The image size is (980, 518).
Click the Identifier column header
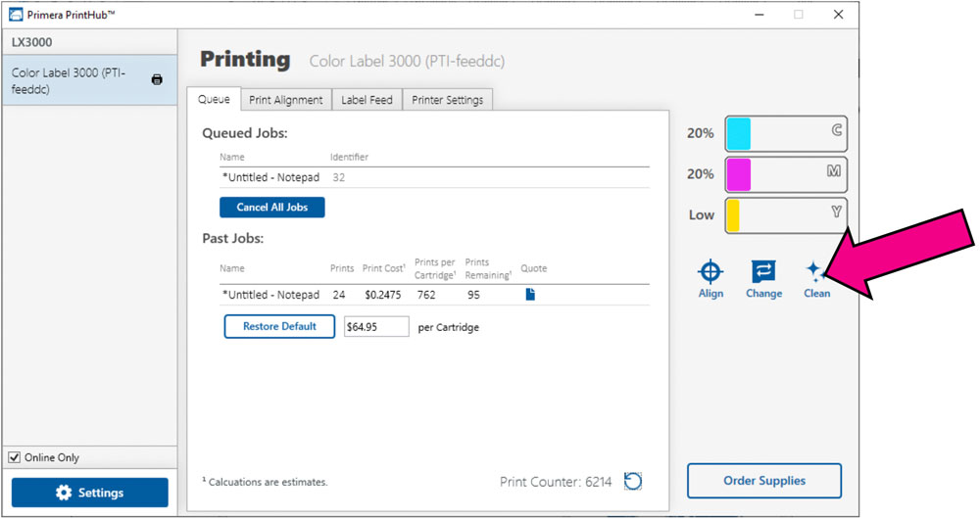(x=350, y=157)
